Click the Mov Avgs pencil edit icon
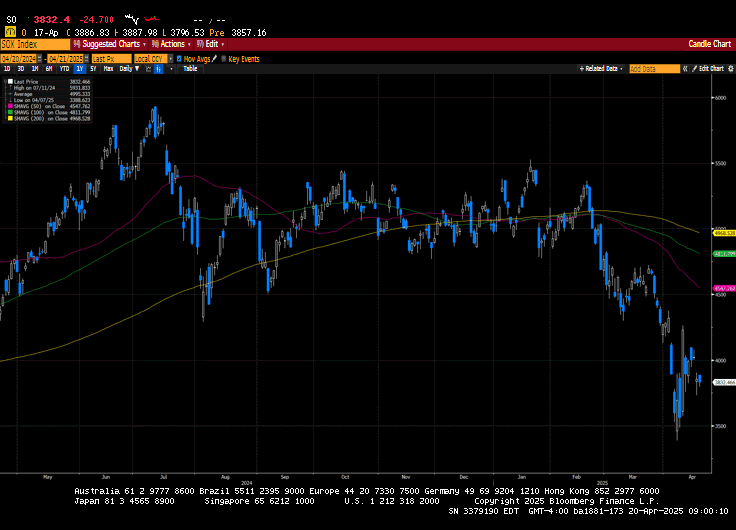The image size is (736, 530). click(x=213, y=59)
